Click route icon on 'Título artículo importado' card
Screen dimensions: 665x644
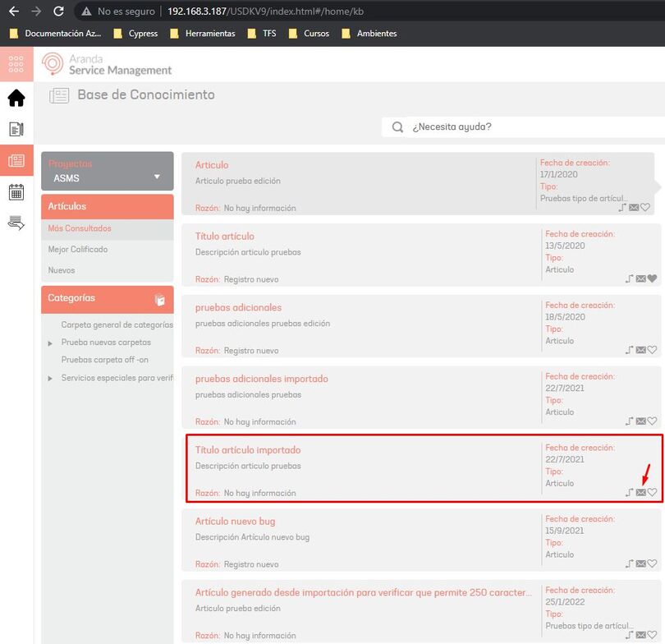click(630, 492)
